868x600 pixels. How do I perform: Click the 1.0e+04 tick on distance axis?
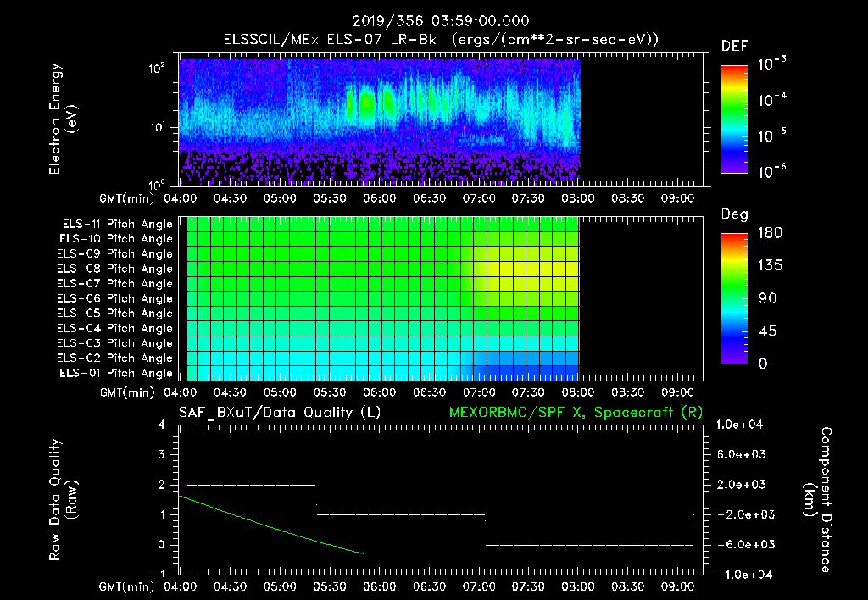click(739, 425)
